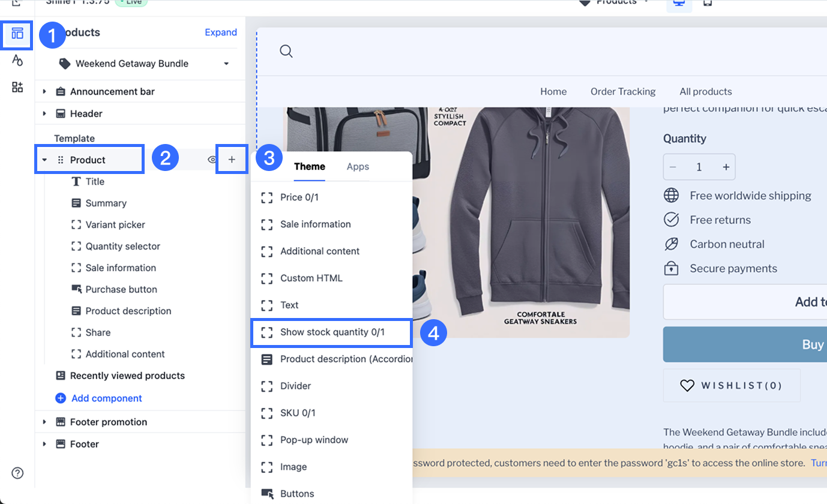Click the blue plus circle beside Add component
827x504 pixels.
tap(61, 398)
